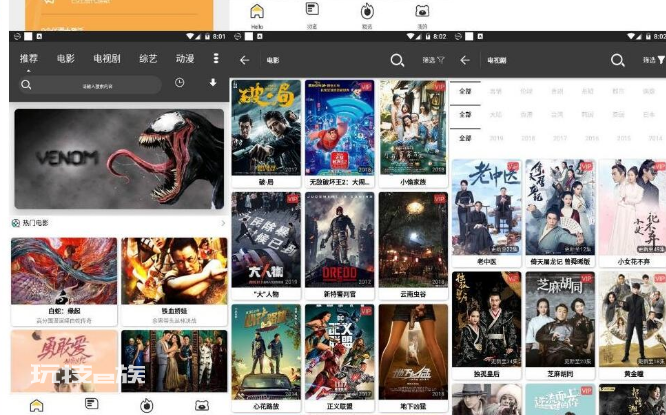
Task: Open search on the 电视剧 screen
Action: [618, 60]
